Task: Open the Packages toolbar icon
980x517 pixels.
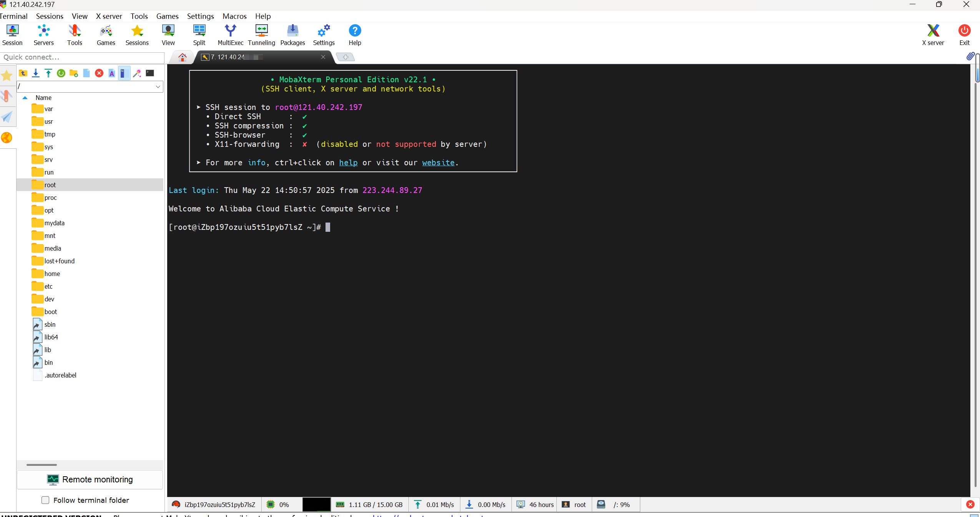Action: click(292, 35)
